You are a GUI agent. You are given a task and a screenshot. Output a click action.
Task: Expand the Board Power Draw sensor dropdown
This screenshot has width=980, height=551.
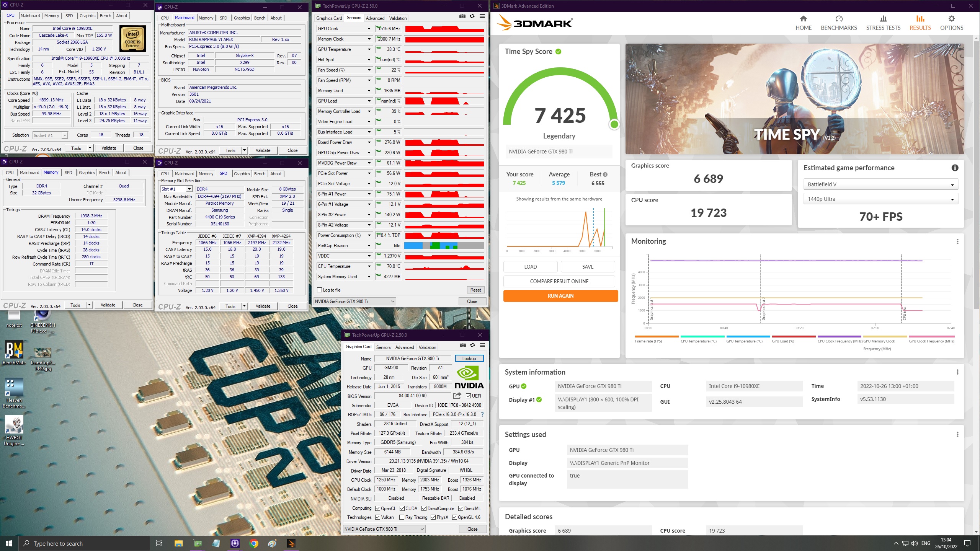click(369, 142)
